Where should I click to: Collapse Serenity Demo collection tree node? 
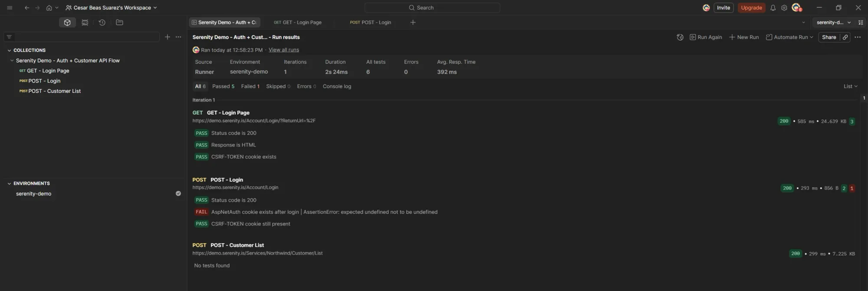[12, 61]
